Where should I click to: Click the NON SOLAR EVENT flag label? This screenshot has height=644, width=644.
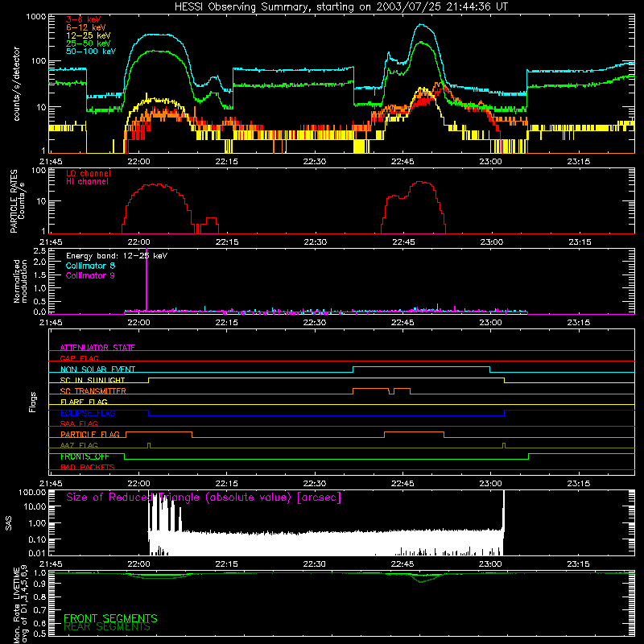97,369
